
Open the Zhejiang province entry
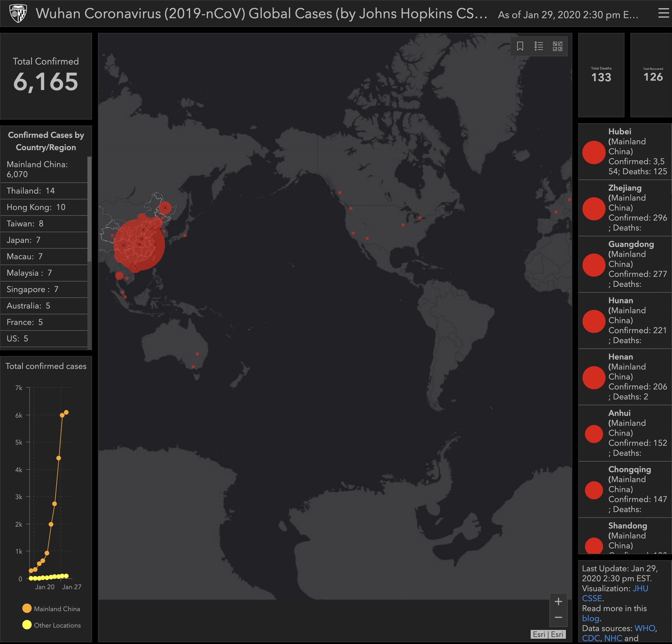pyautogui.click(x=625, y=208)
